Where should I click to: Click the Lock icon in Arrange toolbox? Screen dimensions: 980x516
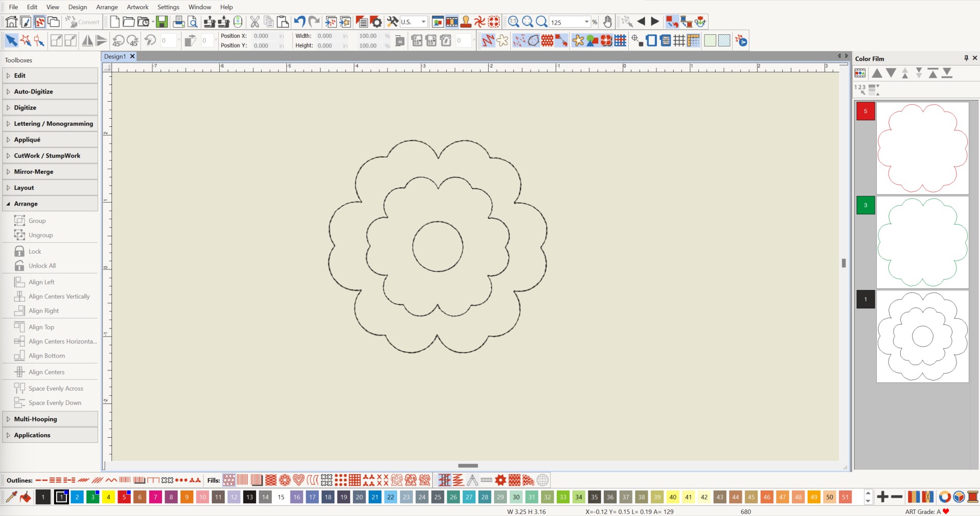tap(19, 251)
